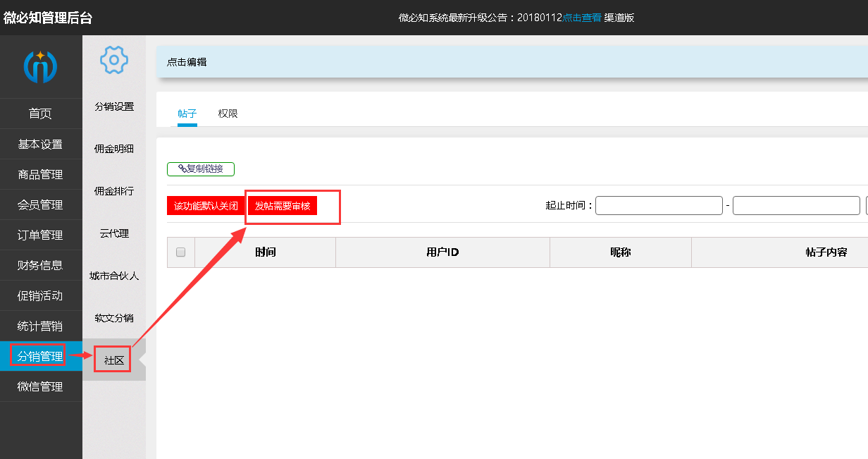Open 城市合伙人 submenu item
The height and width of the screenshot is (459, 868).
pos(114,276)
